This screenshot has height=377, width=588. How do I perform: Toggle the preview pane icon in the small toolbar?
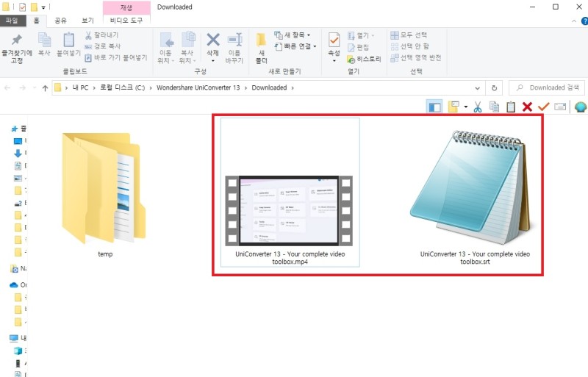pos(434,107)
